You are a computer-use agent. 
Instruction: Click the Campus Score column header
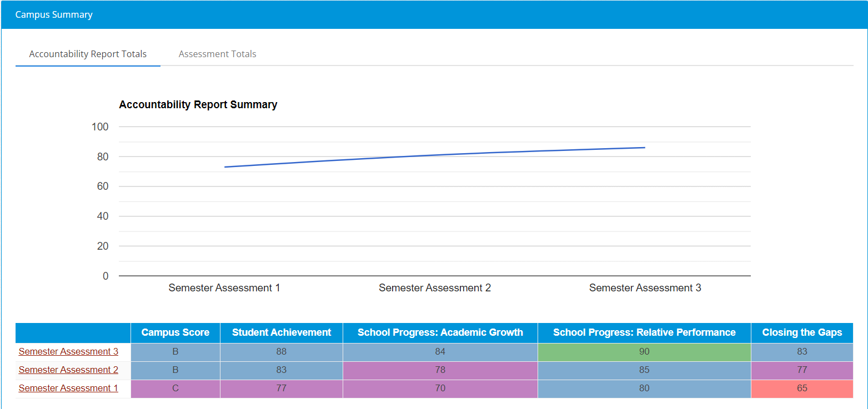click(x=175, y=332)
